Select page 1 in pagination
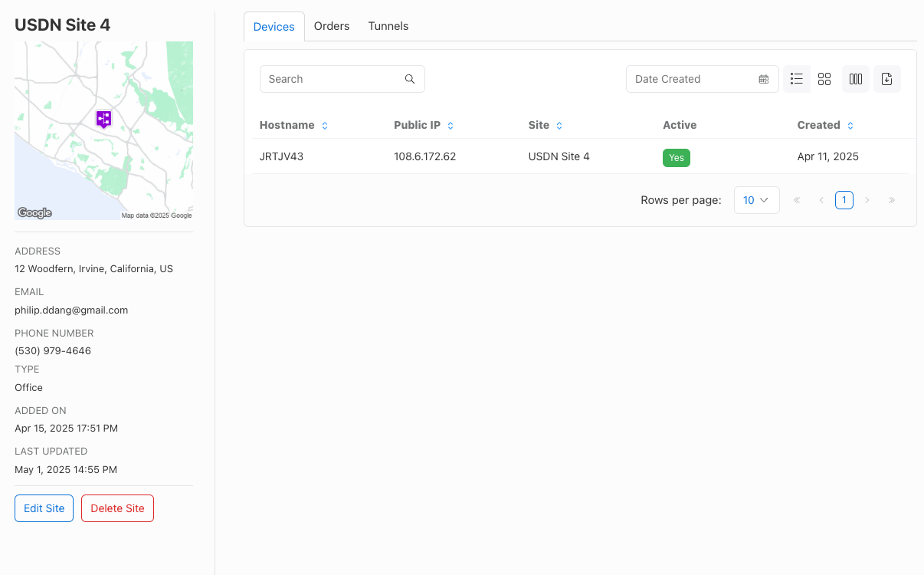 coord(844,200)
